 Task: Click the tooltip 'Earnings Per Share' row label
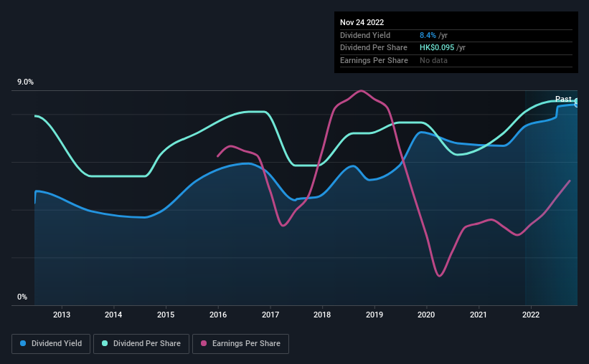tap(374, 60)
